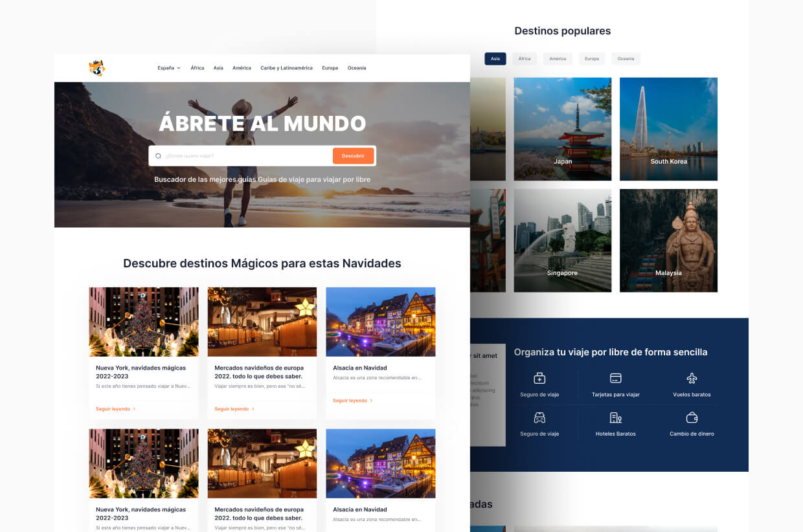
Task: Select the Tarjetas para viajar card icon
Action: 616,378
